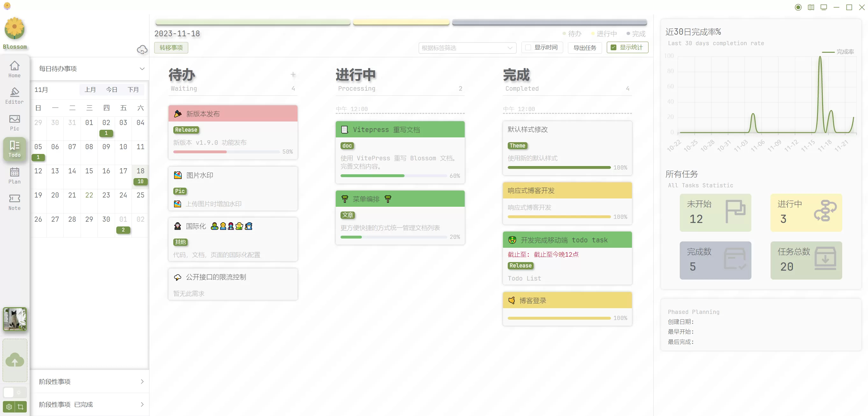This screenshot has height=416, width=868.
Task: Open the Pic picture management section
Action: click(14, 122)
